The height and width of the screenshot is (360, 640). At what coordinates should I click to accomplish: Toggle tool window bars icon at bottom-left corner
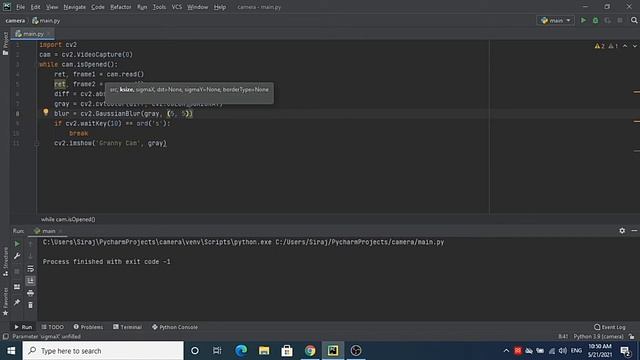[x=5, y=336]
